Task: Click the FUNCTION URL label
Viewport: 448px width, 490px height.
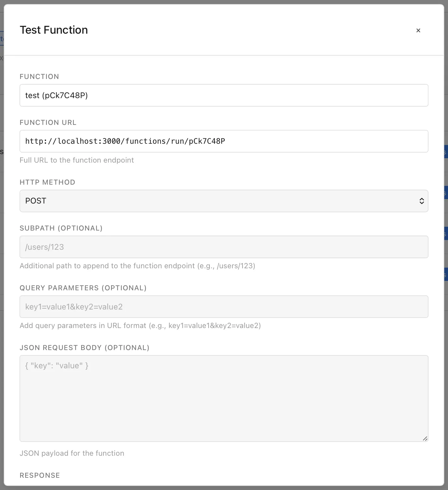Action: (x=48, y=122)
